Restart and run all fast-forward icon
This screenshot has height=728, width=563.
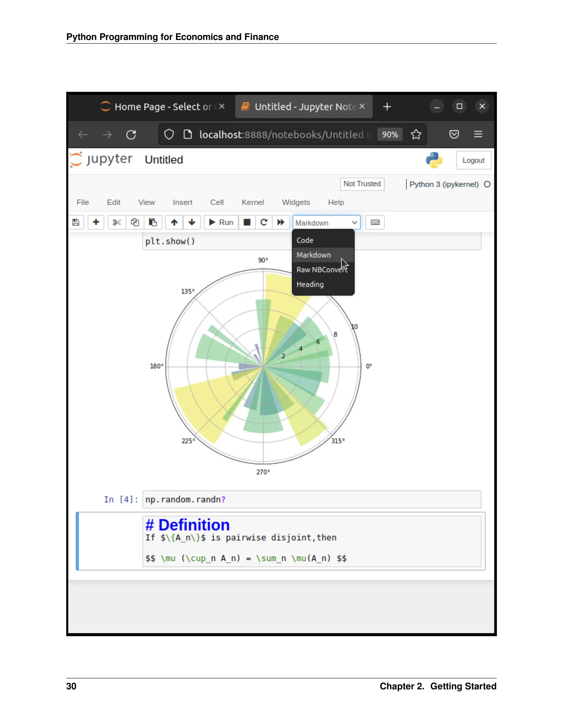coord(281,222)
